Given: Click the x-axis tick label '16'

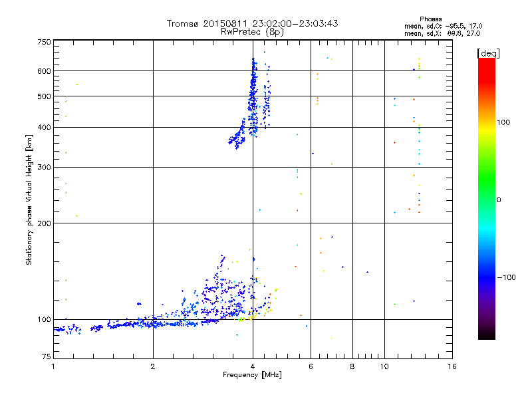Looking at the screenshot, I should (452, 366).
